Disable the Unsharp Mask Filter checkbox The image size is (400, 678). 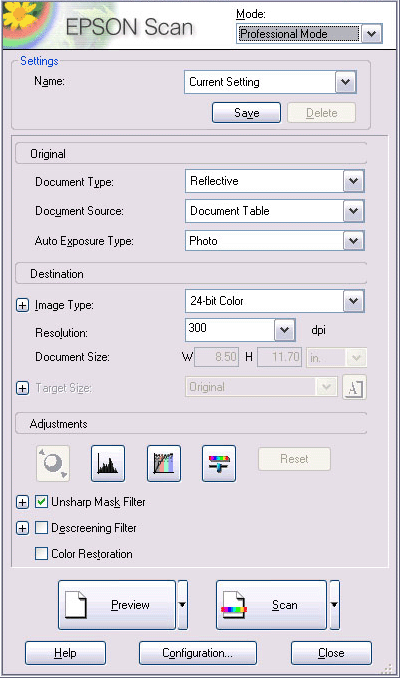pyautogui.click(x=42, y=502)
